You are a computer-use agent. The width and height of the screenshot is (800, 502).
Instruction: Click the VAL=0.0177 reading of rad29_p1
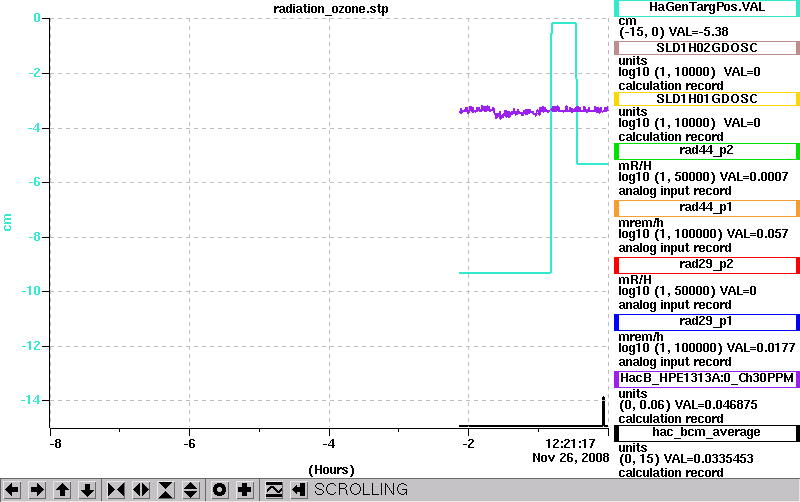pos(761,348)
